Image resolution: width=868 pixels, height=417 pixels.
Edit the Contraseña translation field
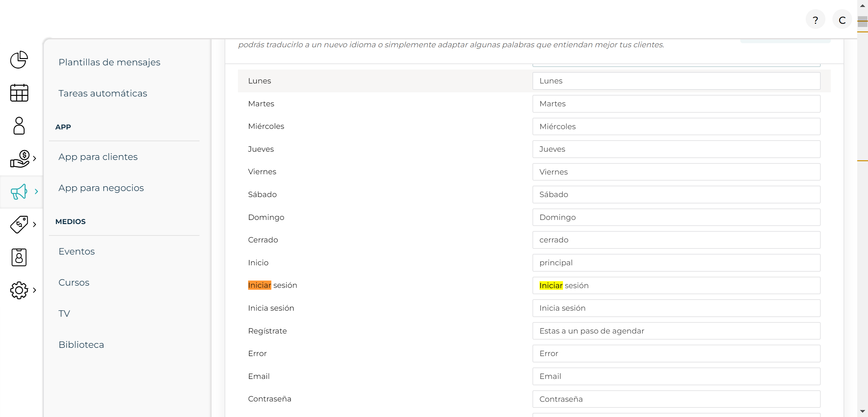pyautogui.click(x=676, y=399)
